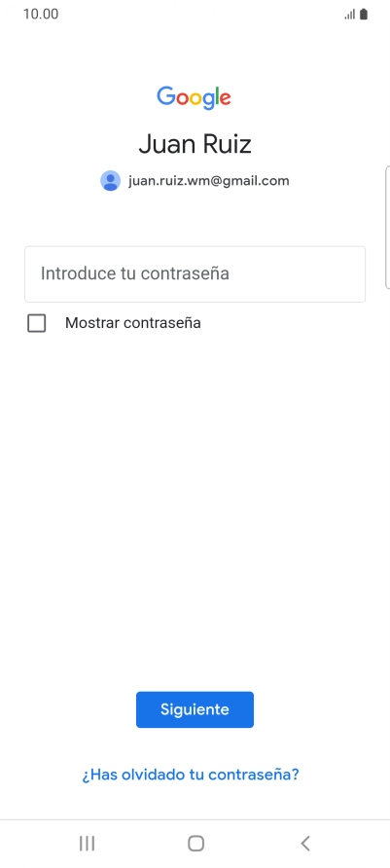Click the blue account avatar icon

pos(111,180)
